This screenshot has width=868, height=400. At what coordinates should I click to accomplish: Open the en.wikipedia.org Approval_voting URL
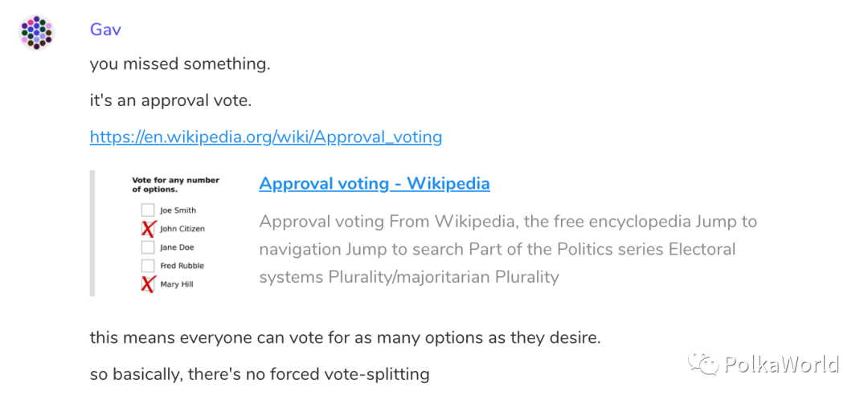coord(265,137)
